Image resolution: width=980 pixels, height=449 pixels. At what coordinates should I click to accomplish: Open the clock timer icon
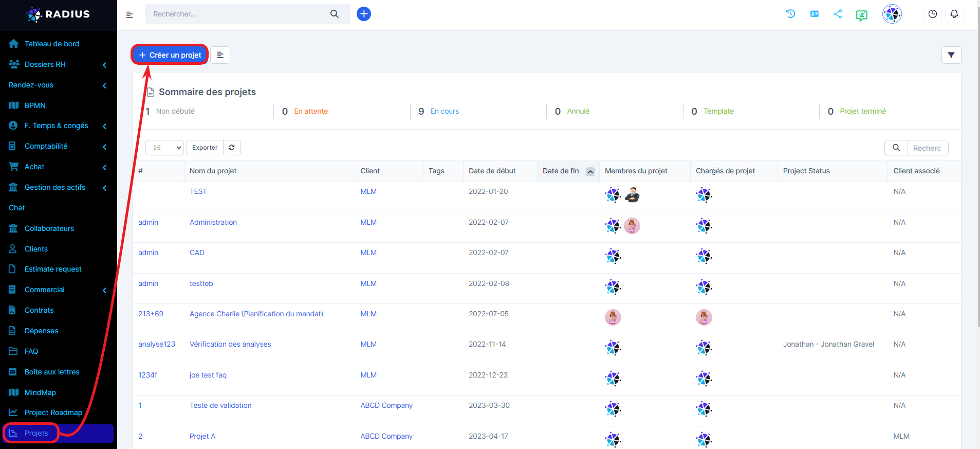[933, 14]
